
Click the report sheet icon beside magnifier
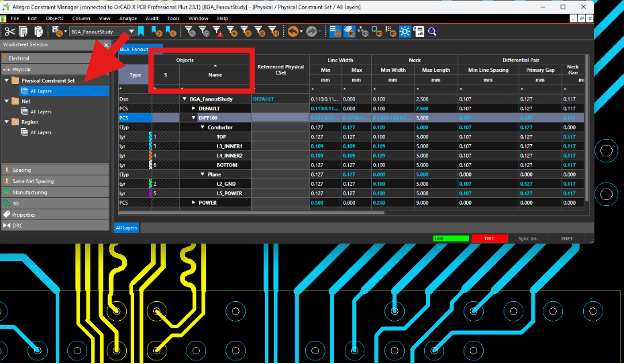419,31
